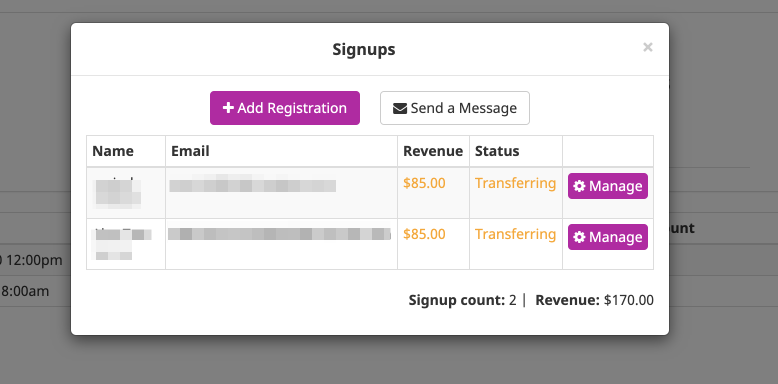Close the Signups dialog with the X
Screen dimensions: 778x384
(x=648, y=47)
